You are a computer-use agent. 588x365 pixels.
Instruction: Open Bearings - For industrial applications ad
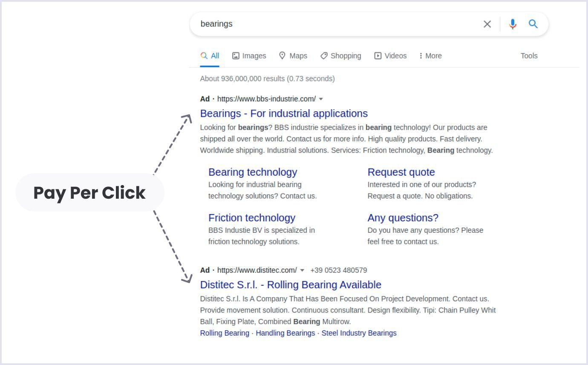pyautogui.click(x=284, y=113)
